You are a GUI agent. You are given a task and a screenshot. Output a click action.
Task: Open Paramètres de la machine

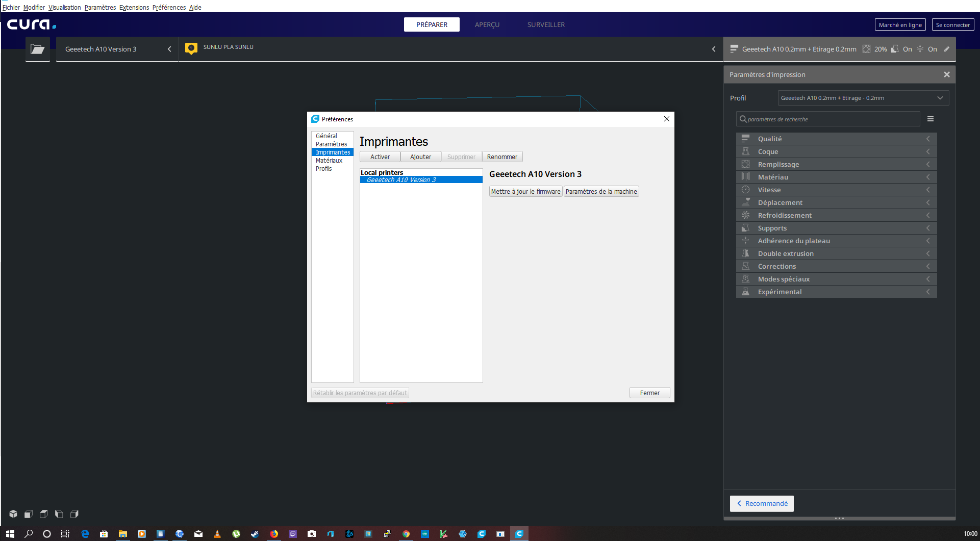point(601,191)
